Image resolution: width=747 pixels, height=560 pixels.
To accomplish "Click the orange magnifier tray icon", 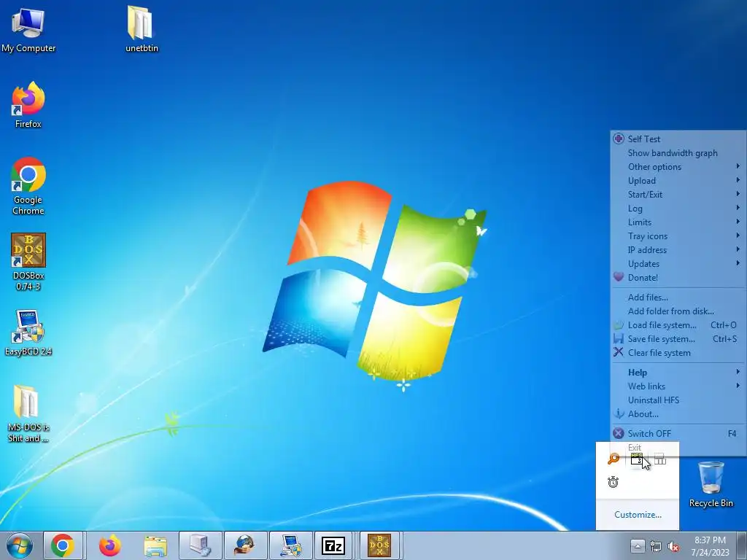I will click(x=613, y=459).
